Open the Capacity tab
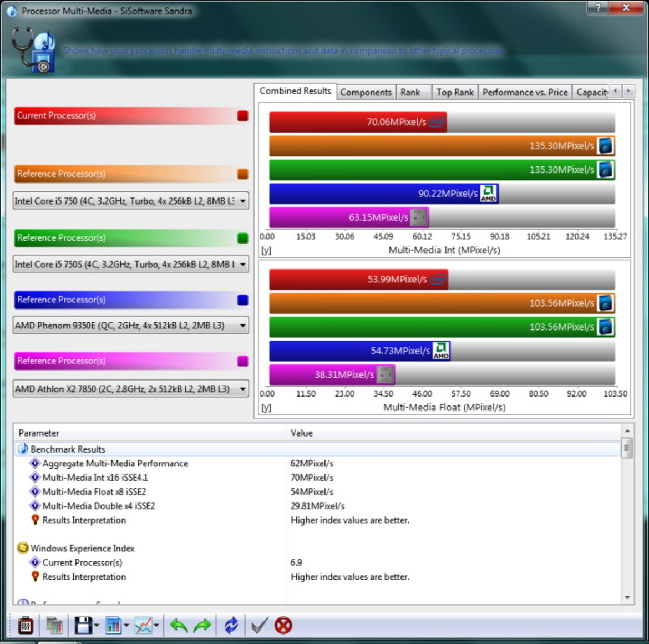This screenshot has width=649, height=644. (x=591, y=92)
